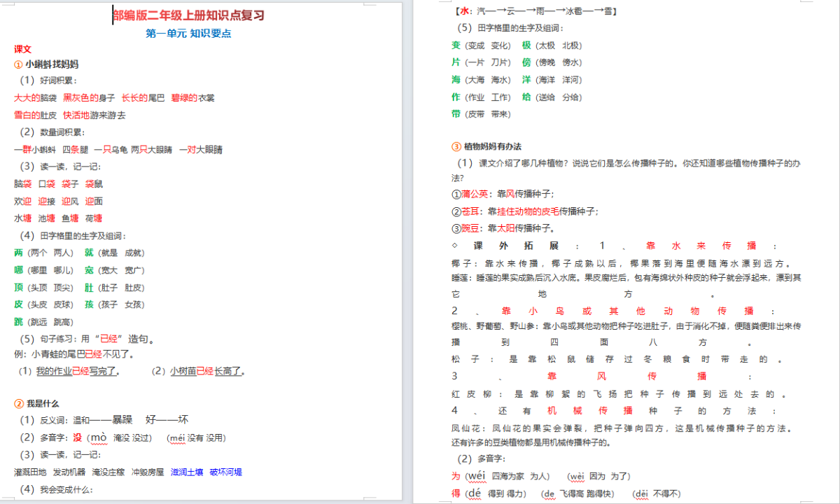Viewport: 840px width, 504px height.
Task: Click the red word 豌豆
Action: pyautogui.click(x=470, y=227)
